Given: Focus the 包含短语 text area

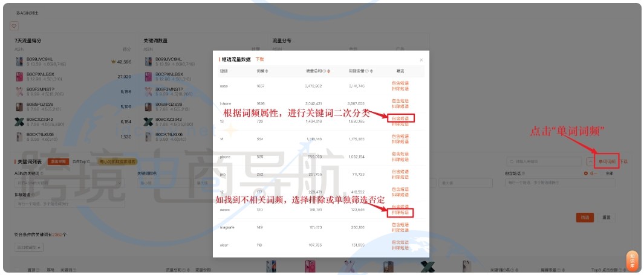Looking at the screenshot, I should coord(560,183).
